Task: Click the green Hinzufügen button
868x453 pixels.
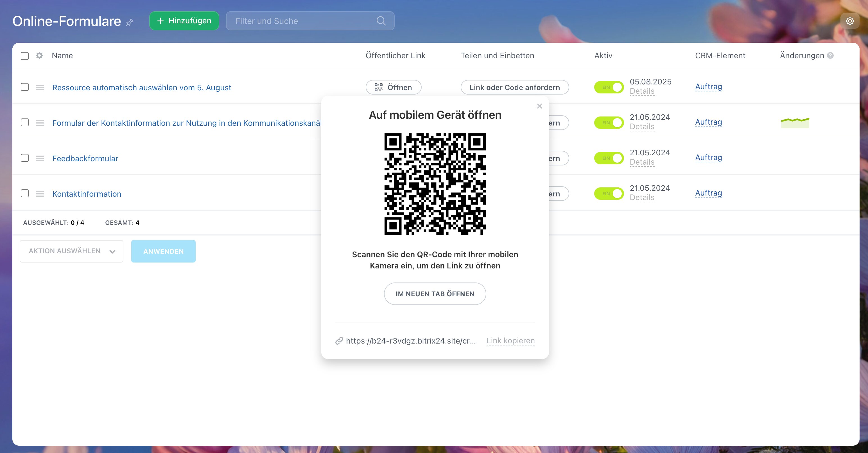Action: click(x=184, y=21)
